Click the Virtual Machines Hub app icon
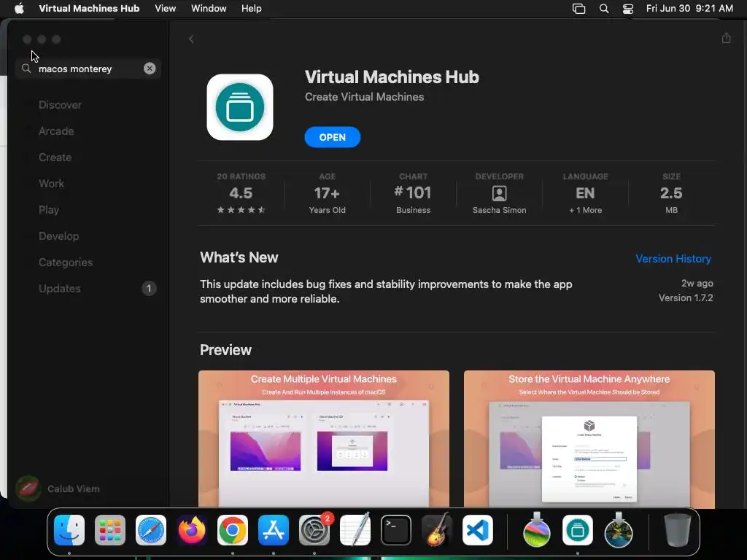 coord(239,107)
